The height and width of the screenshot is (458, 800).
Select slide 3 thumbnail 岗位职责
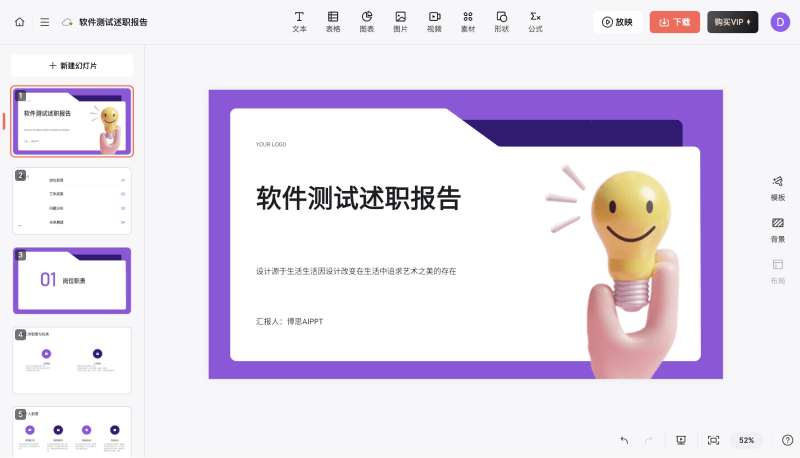click(x=72, y=281)
